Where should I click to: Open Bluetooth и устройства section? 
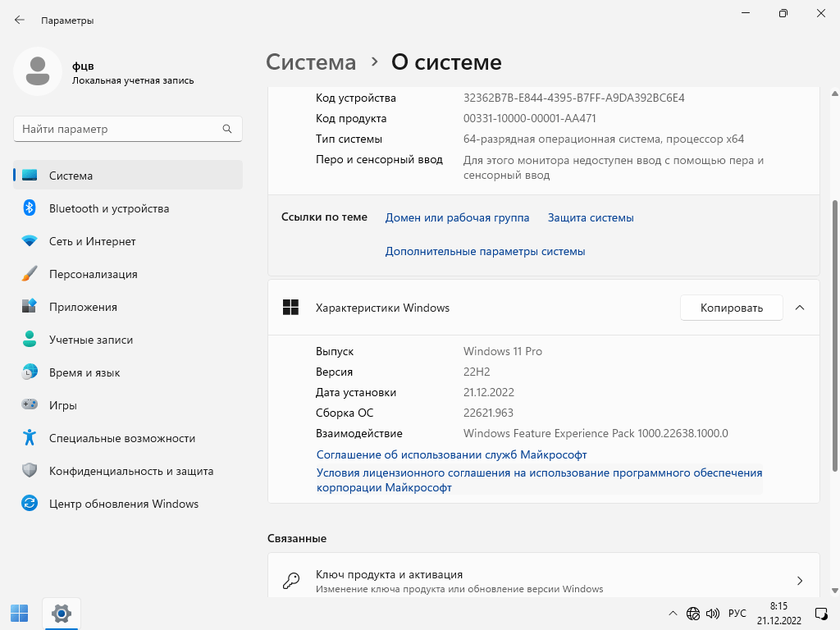[108, 208]
